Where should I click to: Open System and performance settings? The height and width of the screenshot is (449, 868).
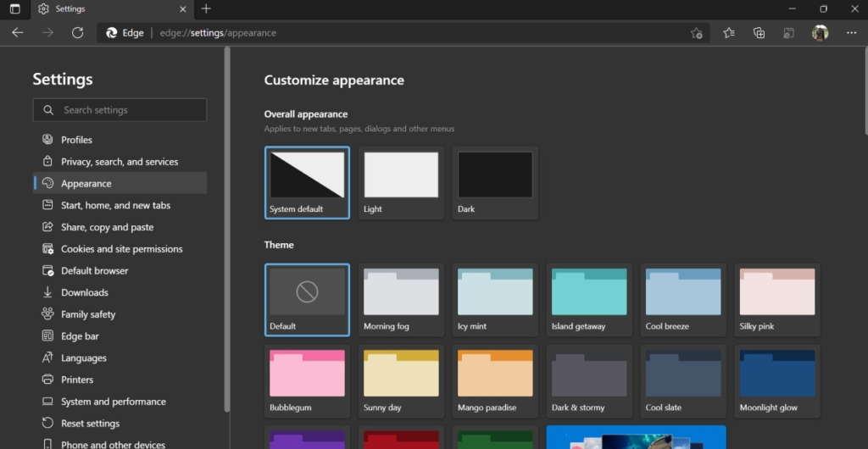coord(120,402)
